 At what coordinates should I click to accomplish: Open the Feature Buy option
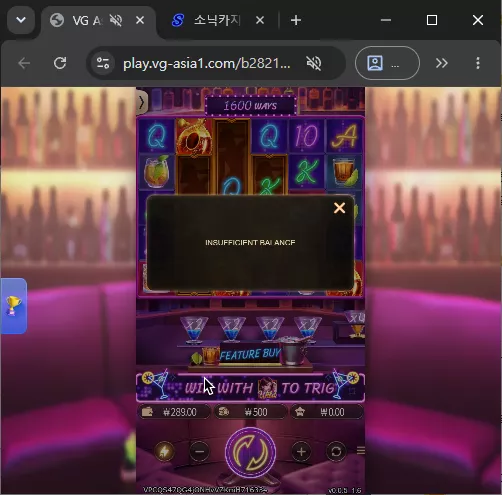250,354
